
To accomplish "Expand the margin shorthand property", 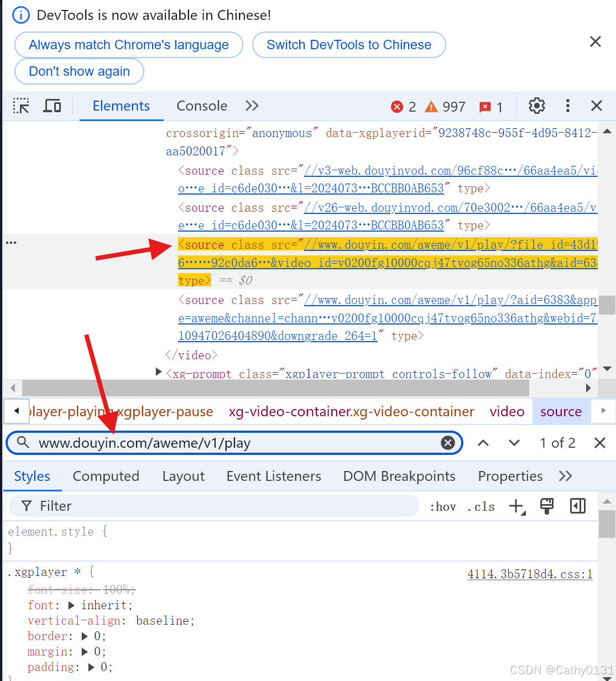I will point(85,652).
